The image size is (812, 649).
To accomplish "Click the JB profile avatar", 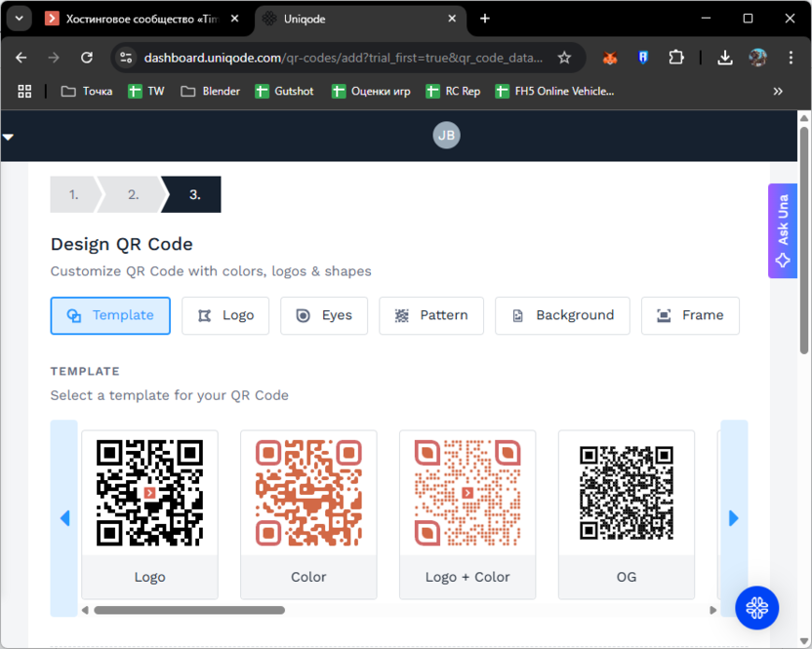I will tap(446, 135).
